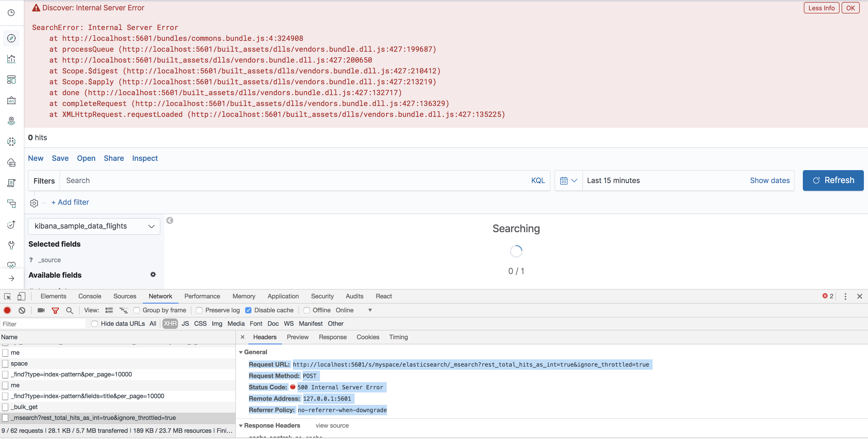This screenshot has width=868, height=439.
Task: Stop network recording with the red record button
Action: 7,310
